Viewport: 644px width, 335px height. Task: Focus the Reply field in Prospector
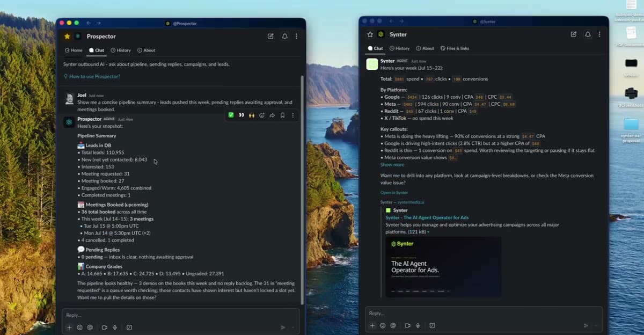(x=180, y=315)
